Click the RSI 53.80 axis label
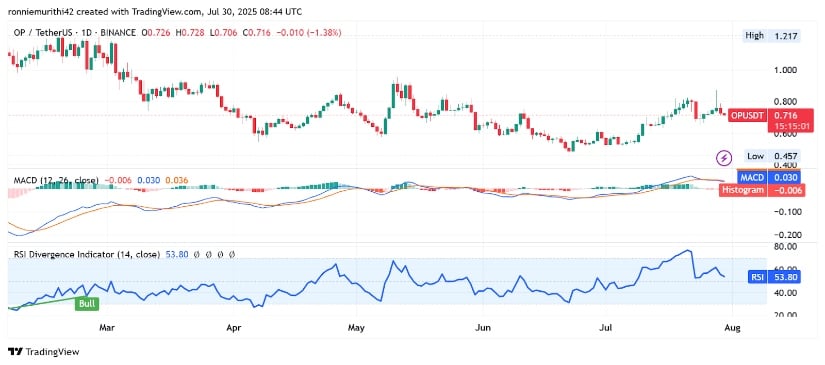 coord(773,277)
